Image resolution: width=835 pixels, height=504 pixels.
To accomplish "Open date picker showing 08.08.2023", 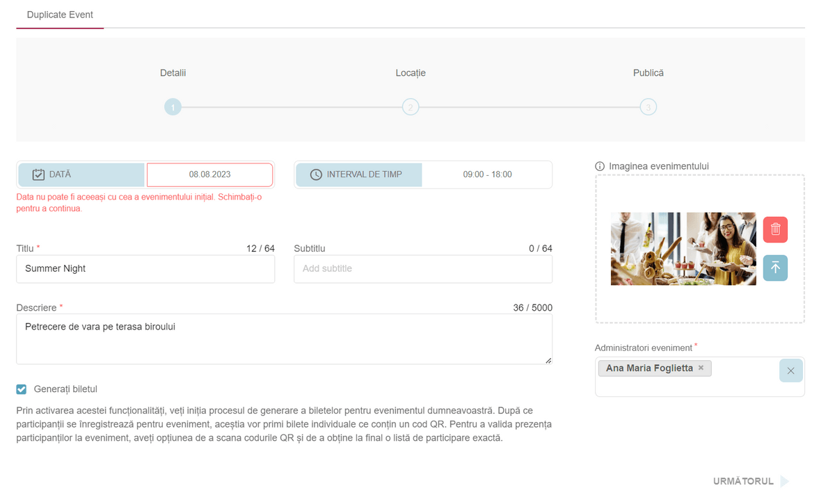I will (209, 175).
